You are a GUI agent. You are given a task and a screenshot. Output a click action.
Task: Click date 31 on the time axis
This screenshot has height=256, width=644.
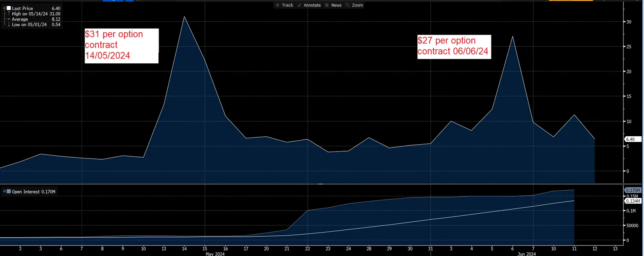(x=430, y=249)
